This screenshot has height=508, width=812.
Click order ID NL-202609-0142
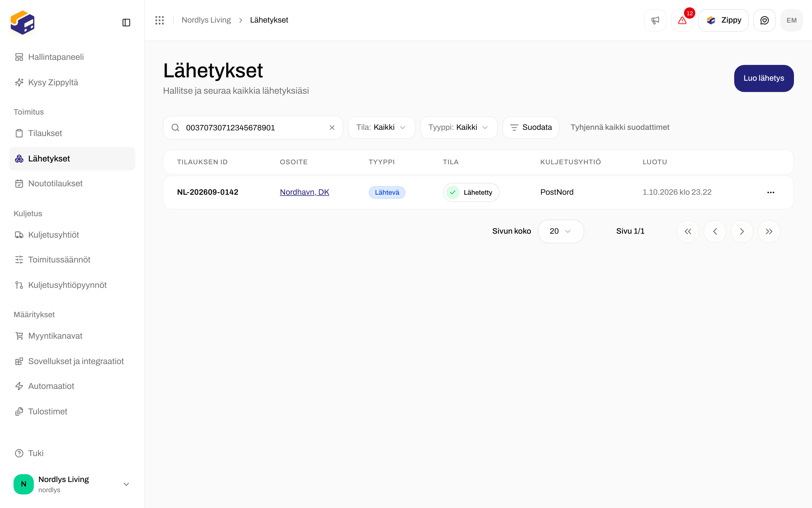click(207, 192)
